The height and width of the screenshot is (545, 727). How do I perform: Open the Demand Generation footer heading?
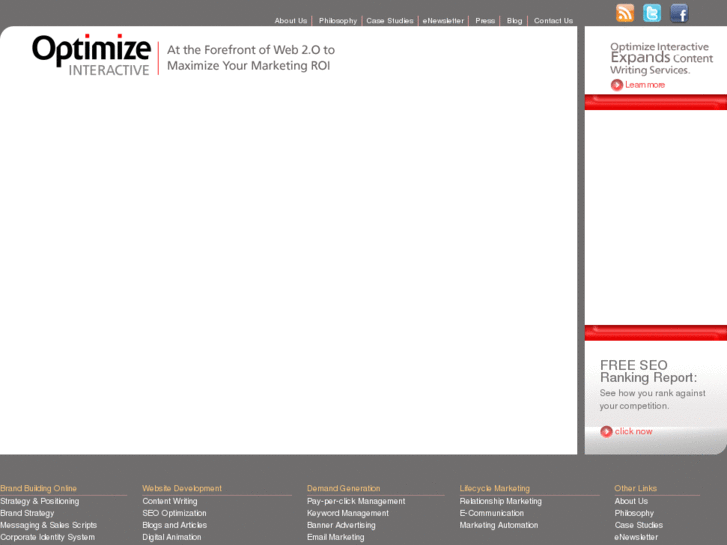tap(344, 488)
